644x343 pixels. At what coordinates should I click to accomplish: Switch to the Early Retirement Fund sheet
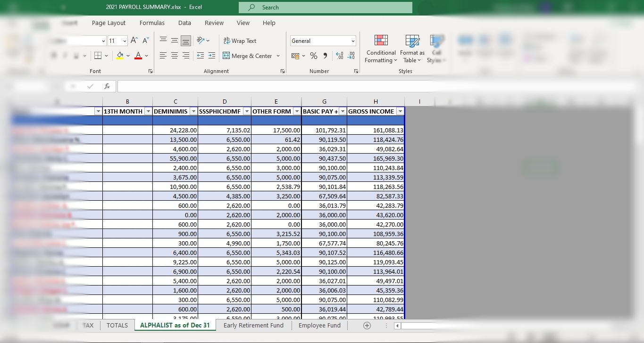pos(253,326)
